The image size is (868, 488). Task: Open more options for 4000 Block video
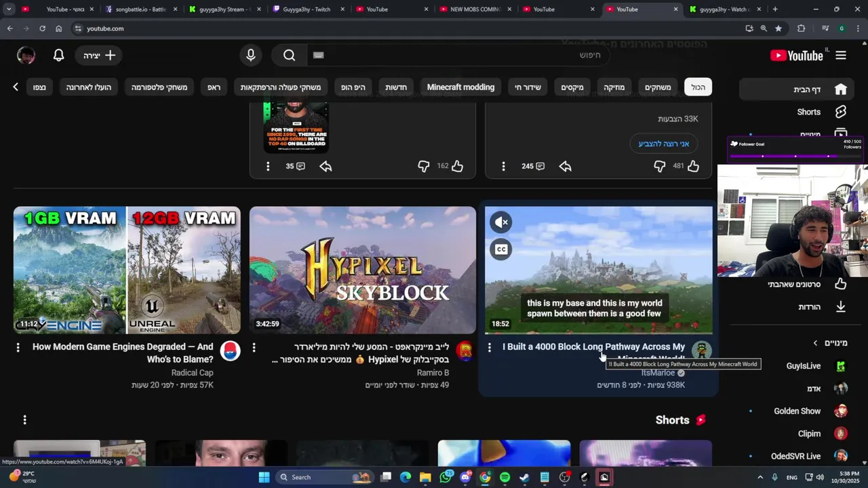(x=489, y=347)
